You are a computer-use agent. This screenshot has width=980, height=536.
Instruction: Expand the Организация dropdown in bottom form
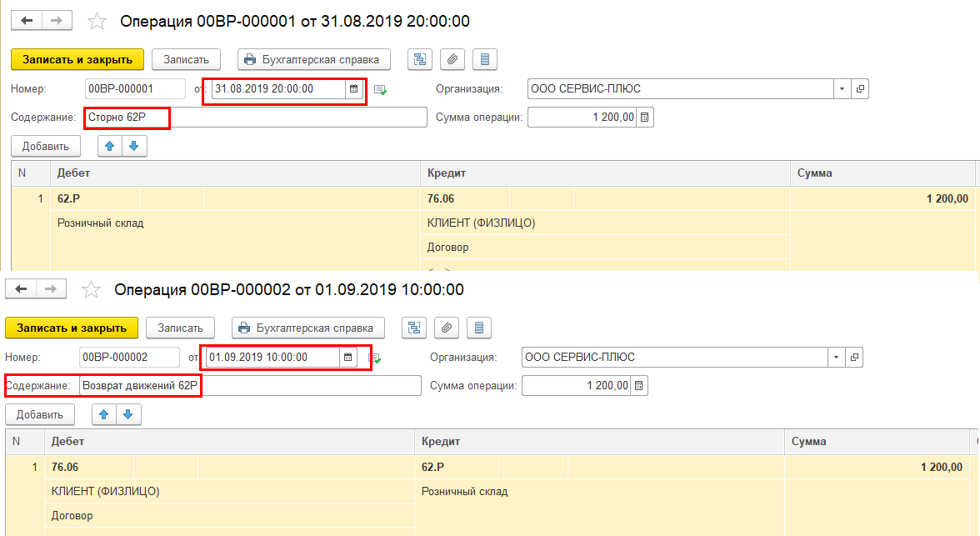point(837,357)
